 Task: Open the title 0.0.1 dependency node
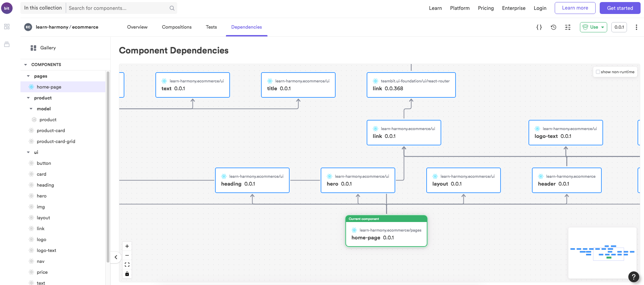coord(298,85)
